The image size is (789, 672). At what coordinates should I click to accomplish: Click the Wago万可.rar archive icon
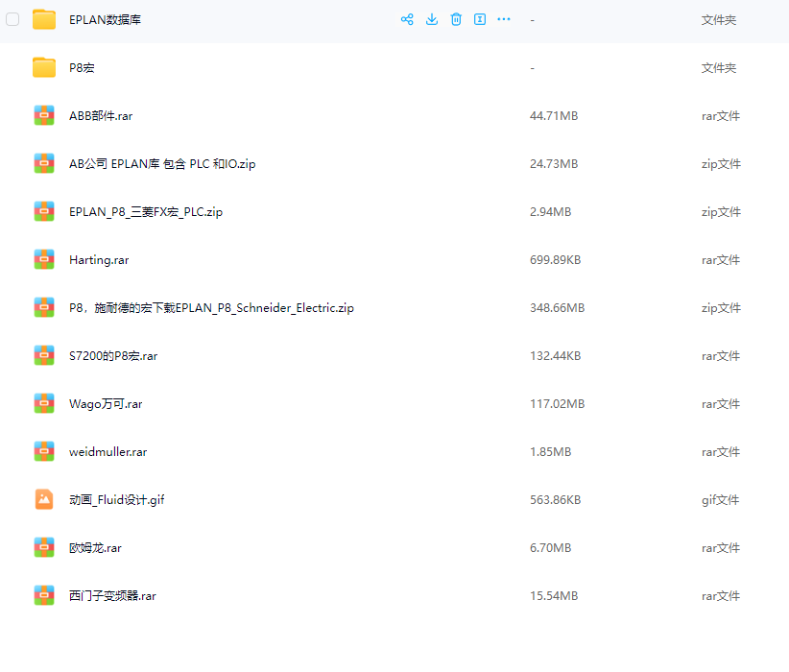(44, 403)
